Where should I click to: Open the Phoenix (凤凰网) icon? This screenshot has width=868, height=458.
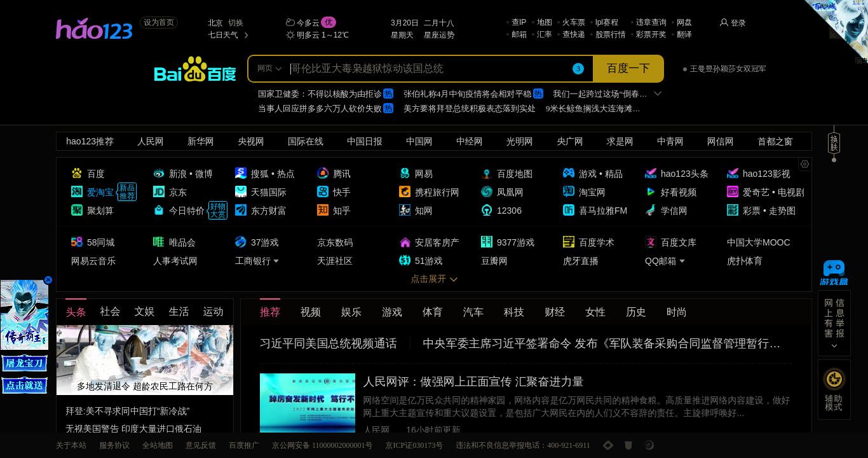(487, 191)
